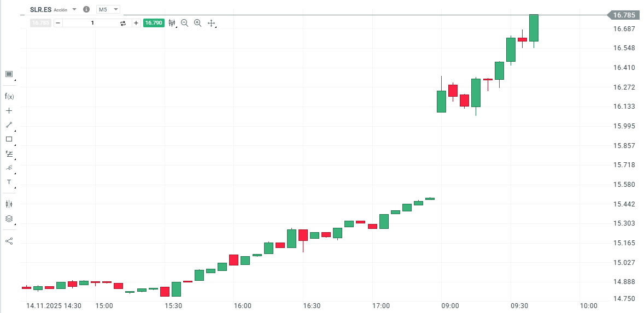Zoom out the chart

click(x=184, y=23)
